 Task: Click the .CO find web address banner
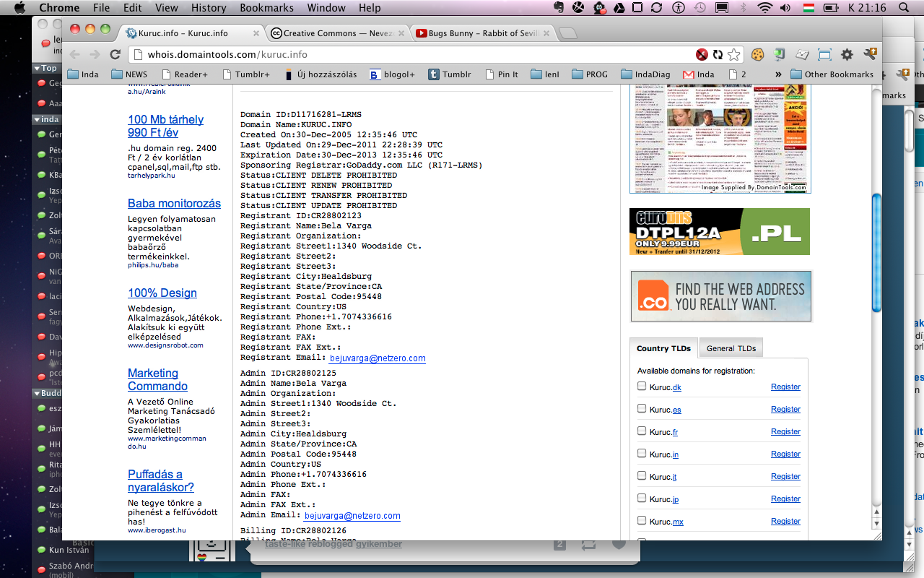pos(721,296)
